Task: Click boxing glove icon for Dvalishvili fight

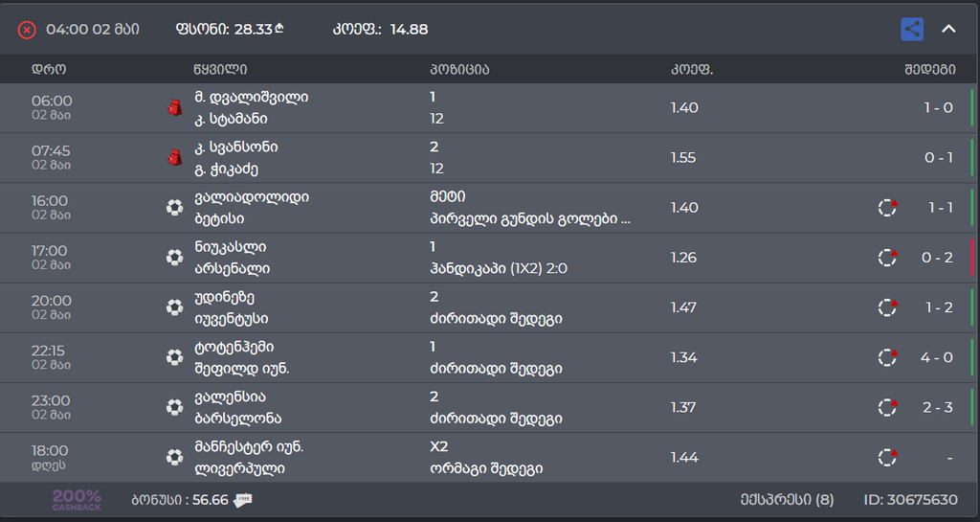Action: pos(174,107)
